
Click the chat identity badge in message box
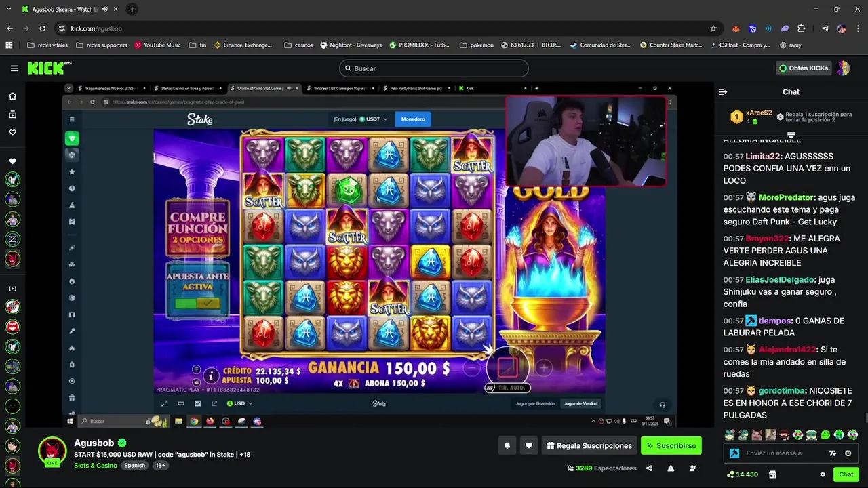coord(734,453)
